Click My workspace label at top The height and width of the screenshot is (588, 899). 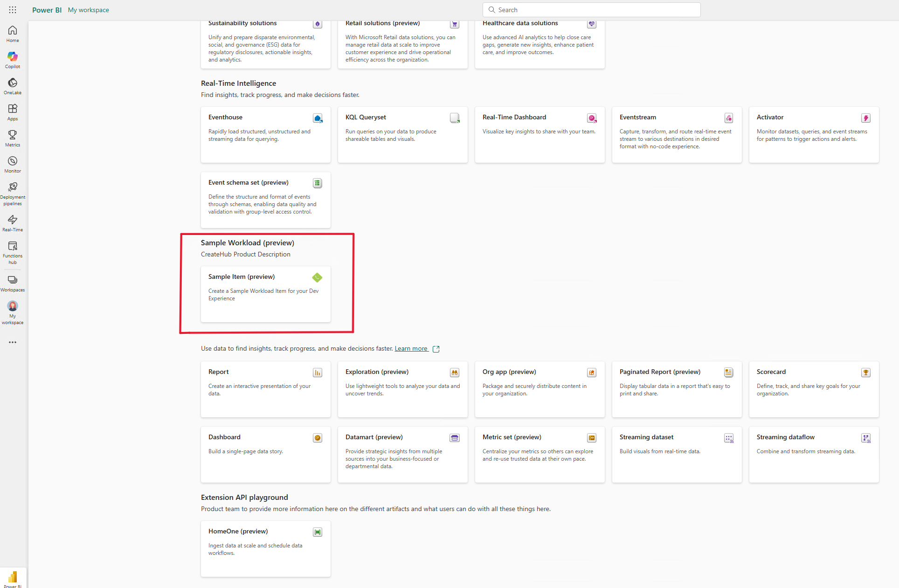[x=89, y=10]
